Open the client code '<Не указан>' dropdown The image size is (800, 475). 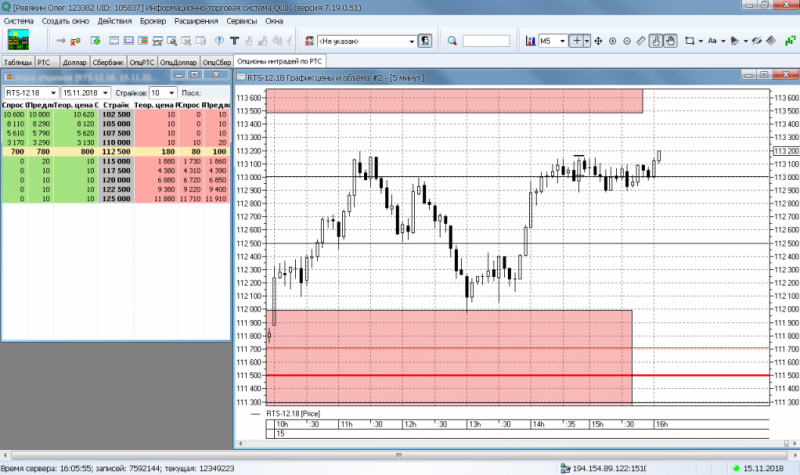pos(411,41)
